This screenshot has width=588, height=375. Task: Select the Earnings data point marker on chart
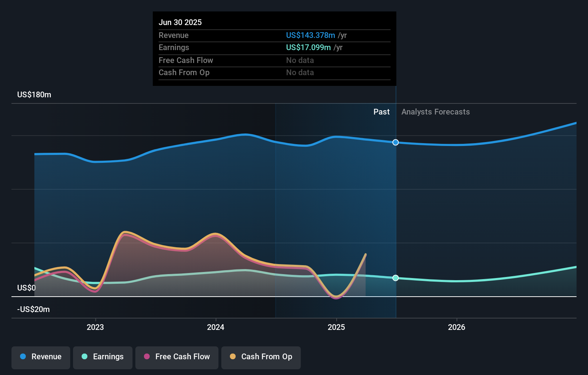(395, 278)
